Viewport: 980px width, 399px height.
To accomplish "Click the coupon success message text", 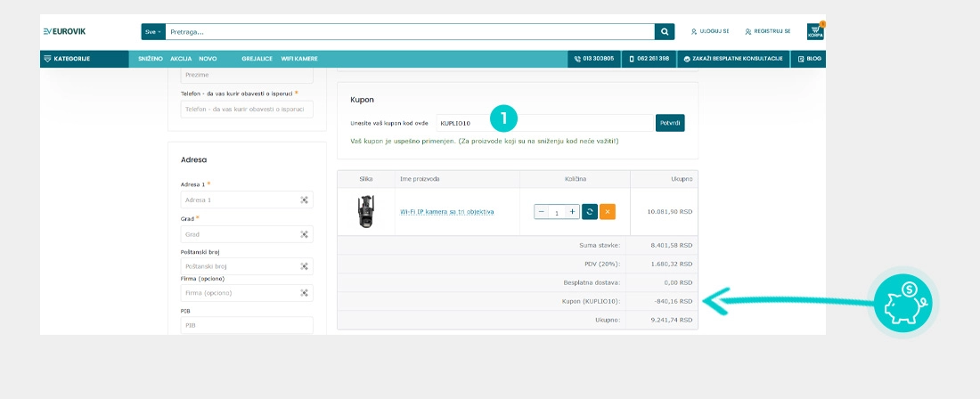I will 485,142.
